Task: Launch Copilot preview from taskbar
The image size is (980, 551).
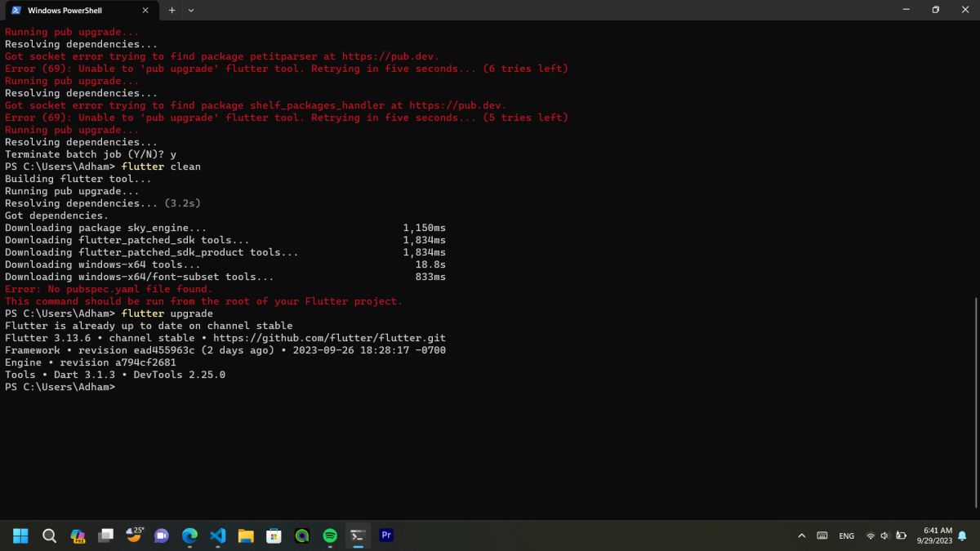Action: (x=78, y=535)
